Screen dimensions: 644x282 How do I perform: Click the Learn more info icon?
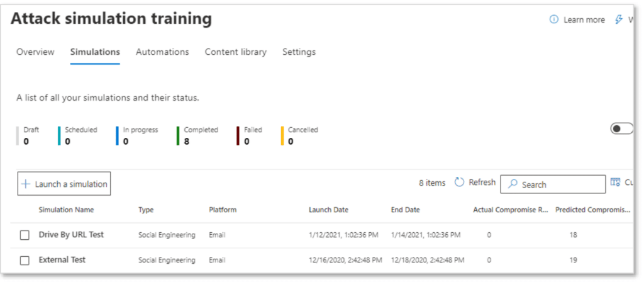pyautogui.click(x=554, y=20)
